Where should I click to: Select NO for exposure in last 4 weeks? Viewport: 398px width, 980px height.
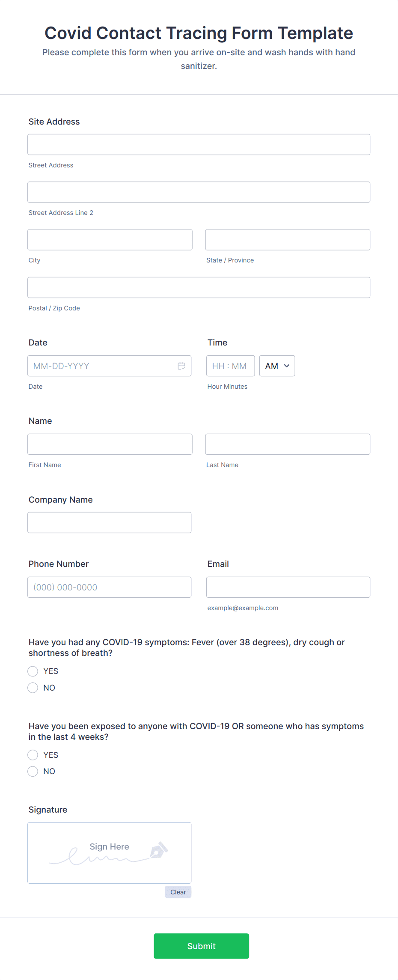coord(33,771)
